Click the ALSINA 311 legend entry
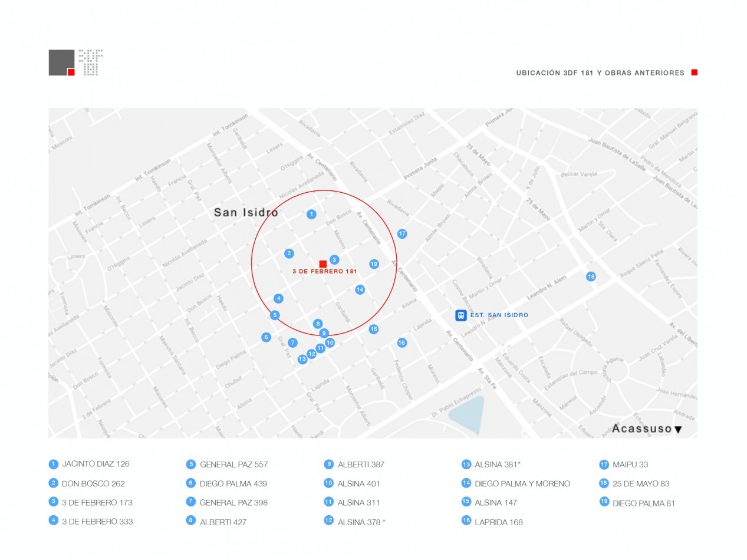The image size is (747, 560). click(x=359, y=503)
